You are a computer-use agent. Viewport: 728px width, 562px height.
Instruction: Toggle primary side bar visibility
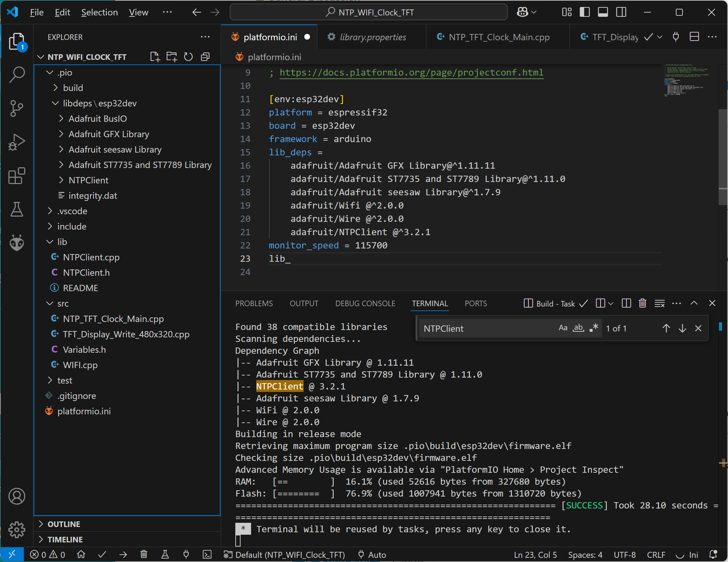coord(584,12)
